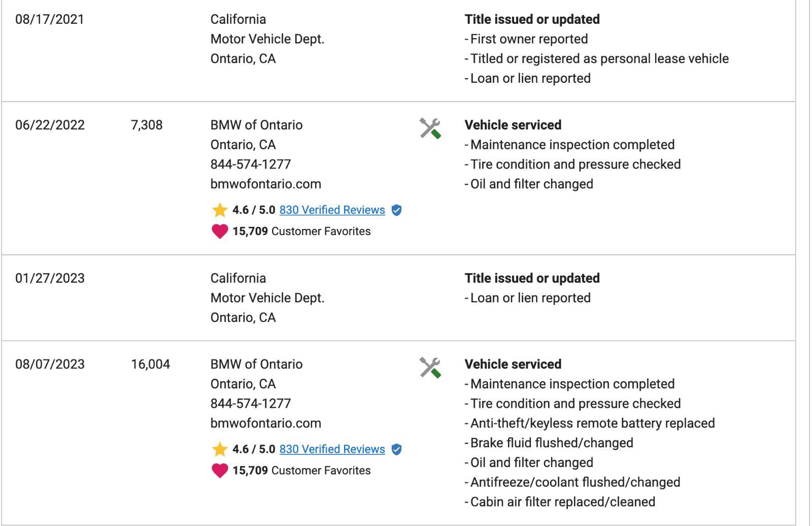The height and width of the screenshot is (526, 812).
Task: Click the gold star in the 06/22/2022 row
Action: tap(220, 210)
